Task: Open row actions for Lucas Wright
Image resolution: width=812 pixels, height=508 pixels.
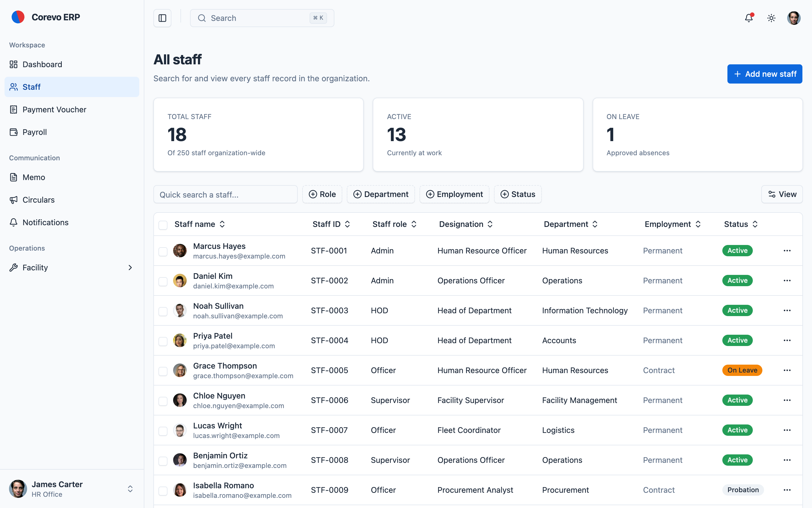Action: coord(787,430)
